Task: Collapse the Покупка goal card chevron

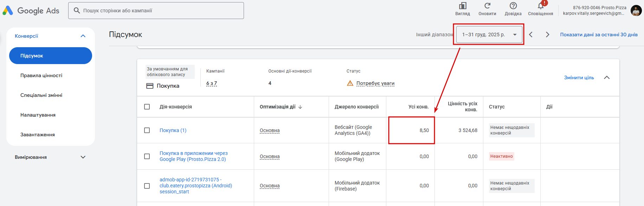Action: click(x=607, y=77)
